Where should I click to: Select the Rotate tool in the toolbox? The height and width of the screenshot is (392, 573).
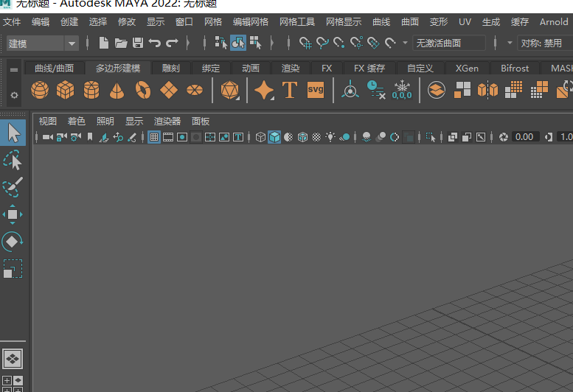(13, 242)
